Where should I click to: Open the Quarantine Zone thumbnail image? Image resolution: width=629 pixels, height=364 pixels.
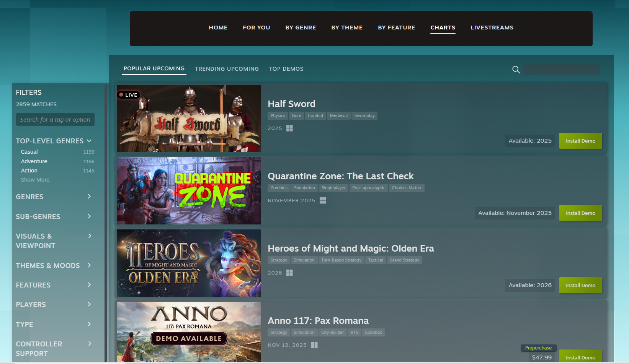[189, 191]
